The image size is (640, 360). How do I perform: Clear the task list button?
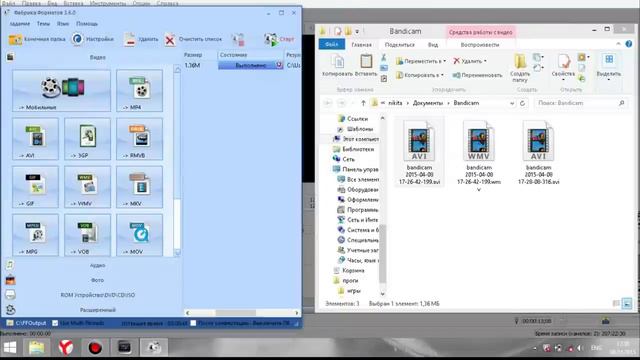pos(193,39)
